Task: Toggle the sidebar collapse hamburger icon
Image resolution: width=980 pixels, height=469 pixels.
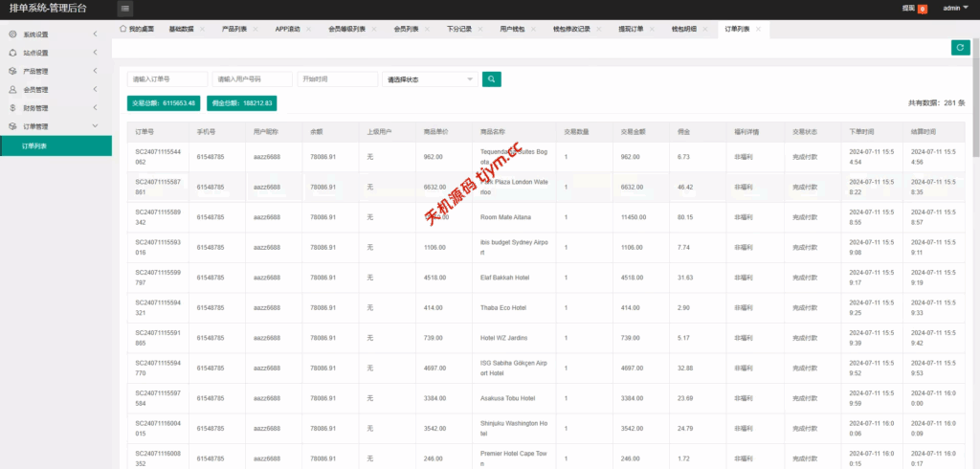Action: (x=125, y=9)
